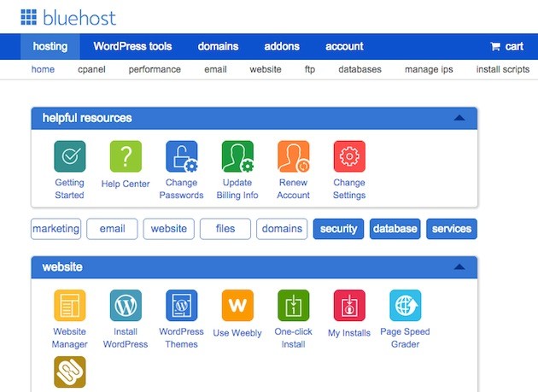Select the home submenu item
The image size is (538, 392).
[43, 69]
